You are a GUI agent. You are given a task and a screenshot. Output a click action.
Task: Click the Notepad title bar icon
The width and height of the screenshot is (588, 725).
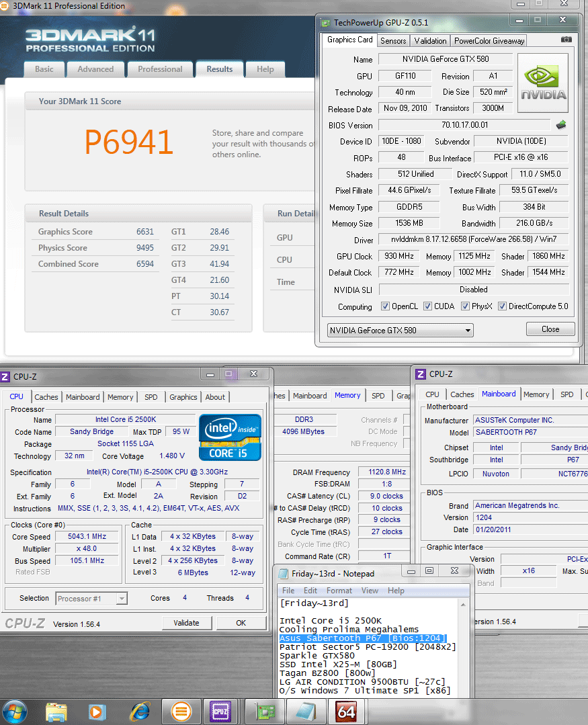(284, 574)
